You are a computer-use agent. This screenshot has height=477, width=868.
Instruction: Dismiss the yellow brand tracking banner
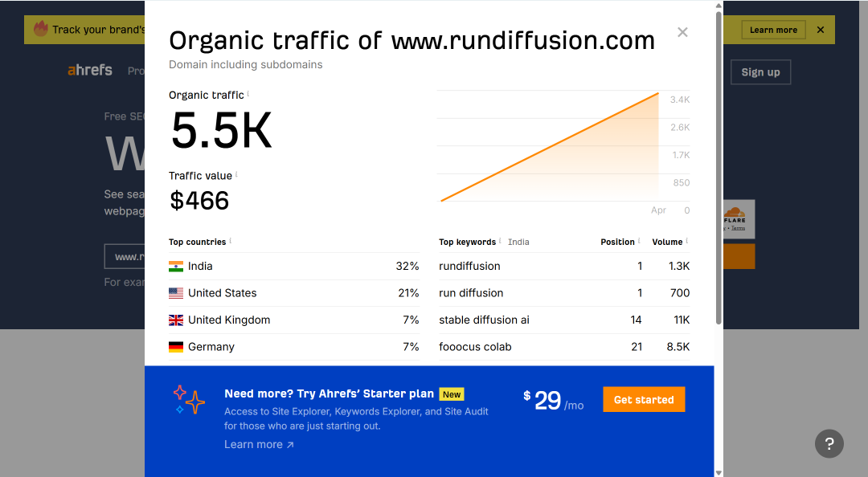pyautogui.click(x=821, y=30)
